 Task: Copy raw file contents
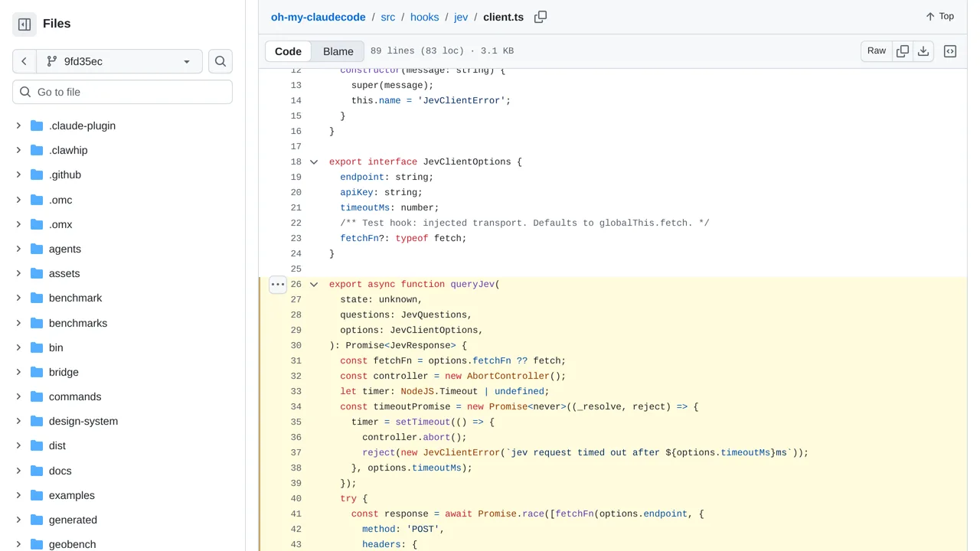(x=903, y=51)
